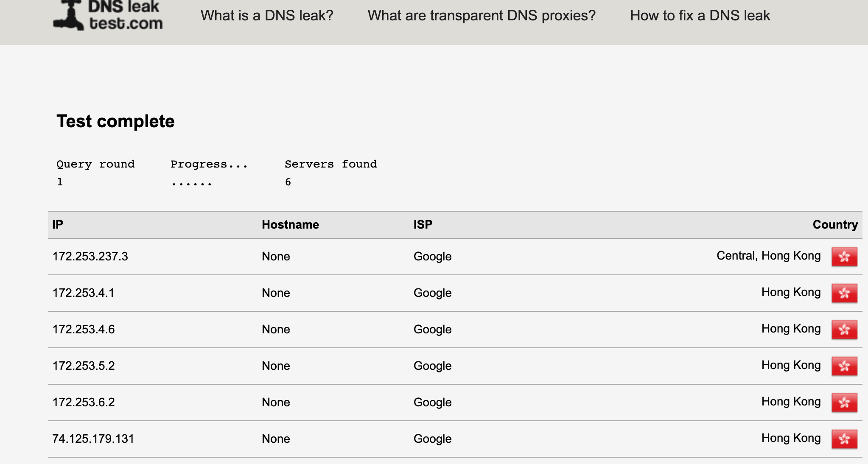
Task: Click Hong Kong flag for 172.253.4.6
Action: [x=844, y=330]
